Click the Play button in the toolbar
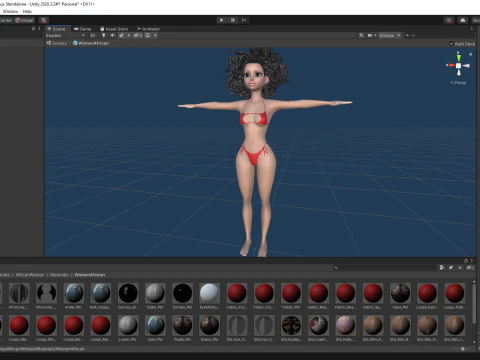Screen dimensions: 480x360 point(221,20)
